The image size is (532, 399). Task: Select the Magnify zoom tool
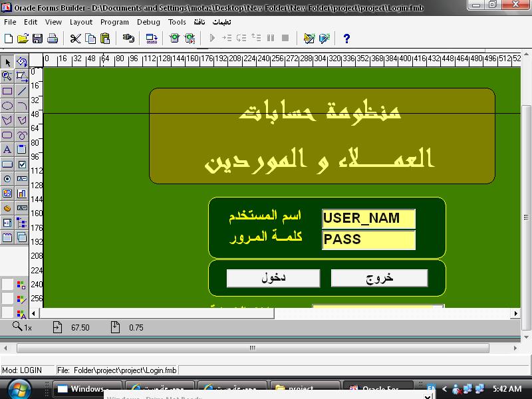point(7,76)
